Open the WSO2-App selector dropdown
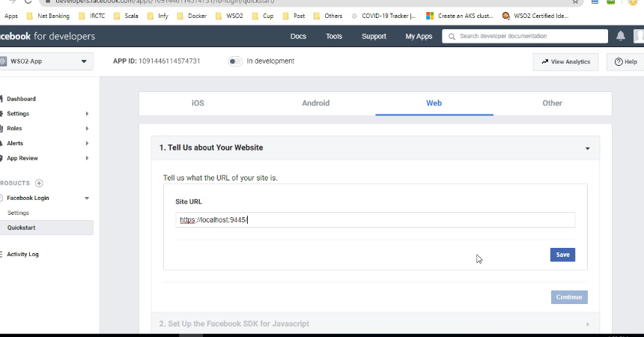This screenshot has width=644, height=337. [46, 61]
